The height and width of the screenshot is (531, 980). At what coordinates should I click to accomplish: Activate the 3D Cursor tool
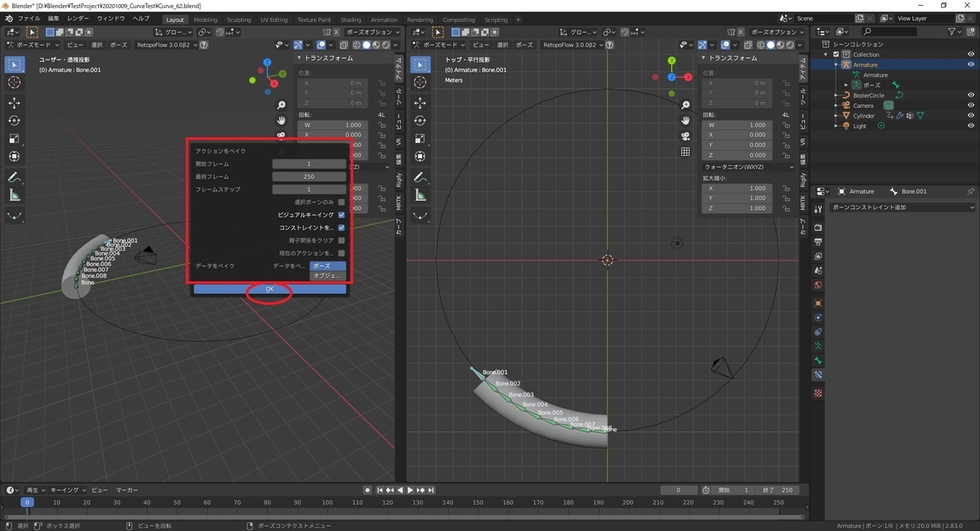click(x=15, y=83)
